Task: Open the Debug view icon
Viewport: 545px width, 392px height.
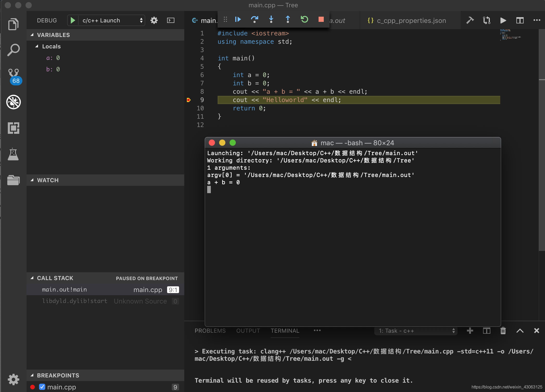Action: click(14, 102)
